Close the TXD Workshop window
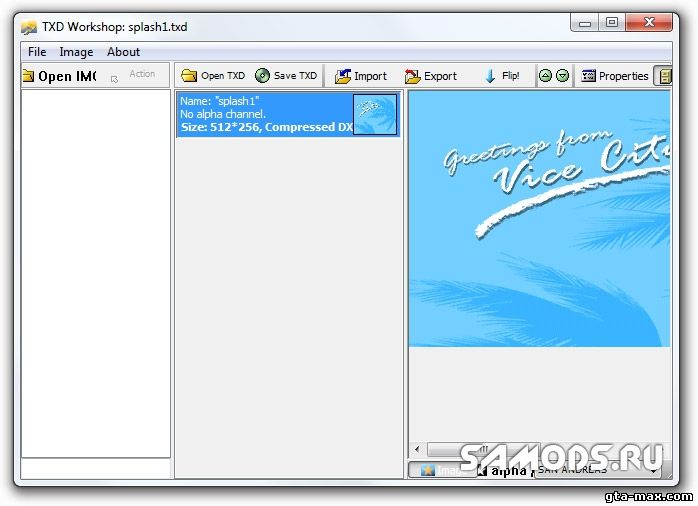Viewport: 698px width, 506px height. 649,23
